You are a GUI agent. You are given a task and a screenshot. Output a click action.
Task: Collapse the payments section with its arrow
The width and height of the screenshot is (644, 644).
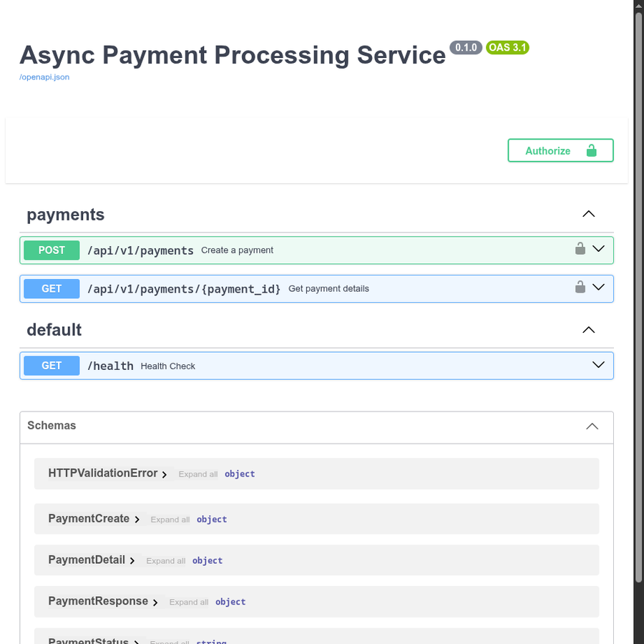(589, 214)
